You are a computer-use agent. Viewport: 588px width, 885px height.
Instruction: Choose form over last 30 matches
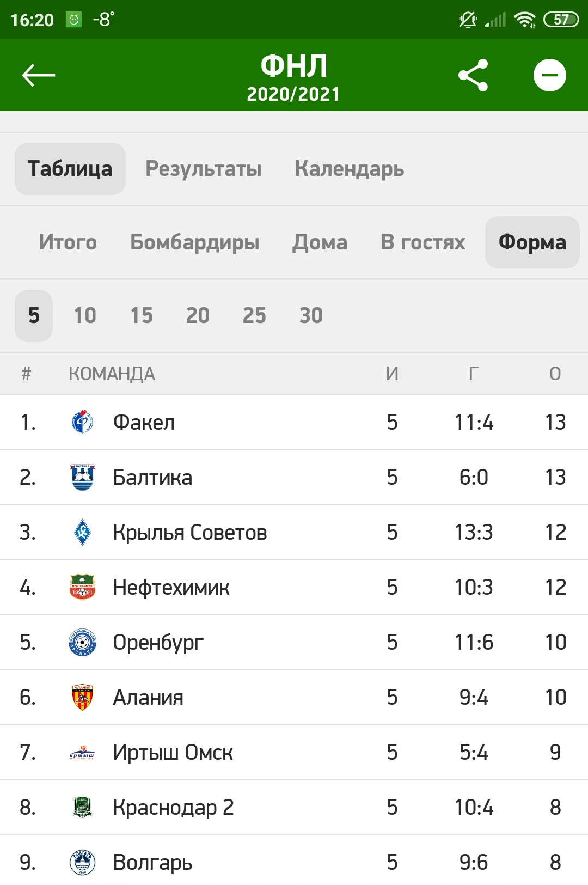(311, 315)
